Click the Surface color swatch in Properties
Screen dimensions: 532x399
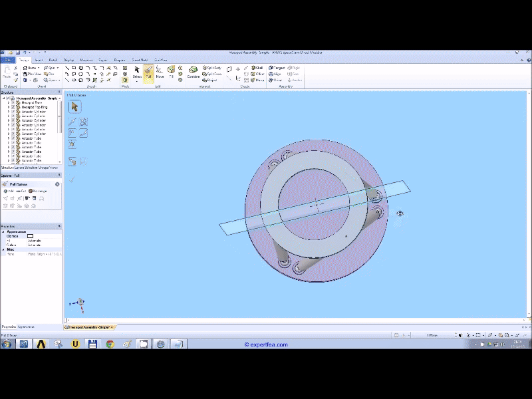point(31,236)
